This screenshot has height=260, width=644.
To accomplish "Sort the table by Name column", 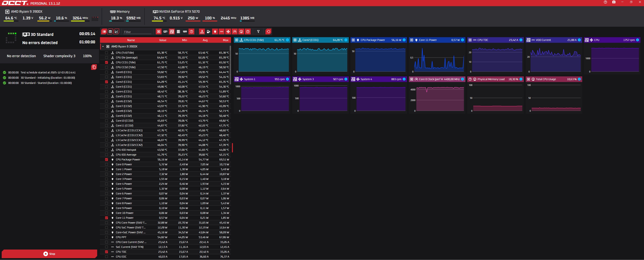I will click(131, 40).
